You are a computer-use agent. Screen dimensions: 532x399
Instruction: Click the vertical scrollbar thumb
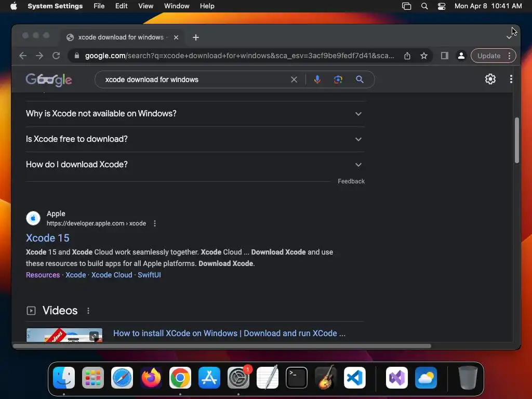(517, 140)
